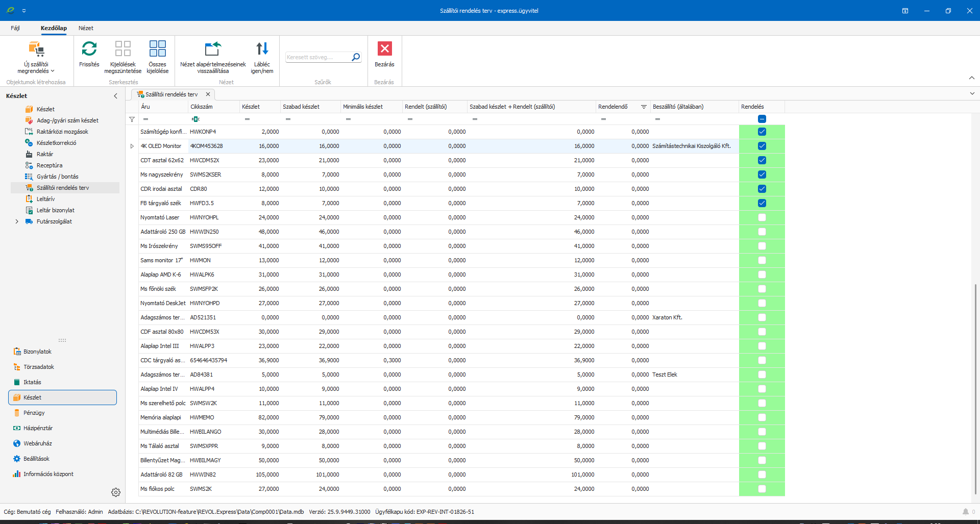Click Kijelölések megszüntetése icon
The width and height of the screenshot is (980, 524).
[x=122, y=49]
